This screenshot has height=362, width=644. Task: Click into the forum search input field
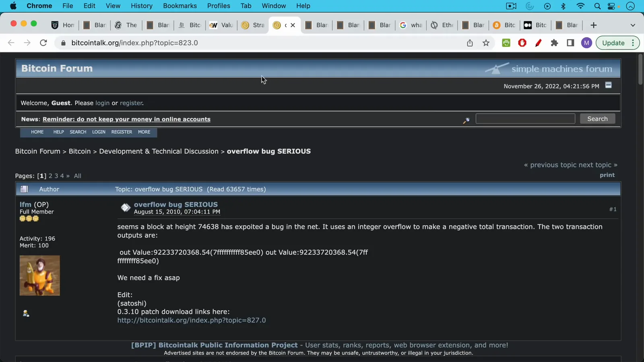click(525, 119)
